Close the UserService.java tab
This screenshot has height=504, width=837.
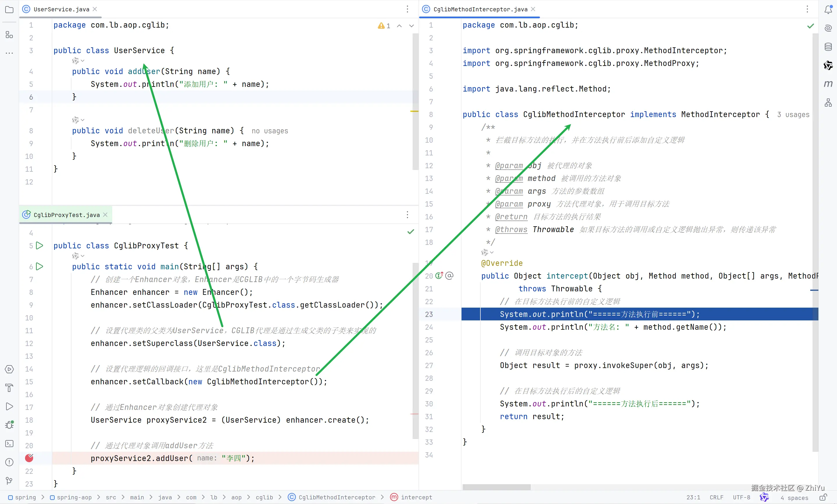click(x=95, y=9)
